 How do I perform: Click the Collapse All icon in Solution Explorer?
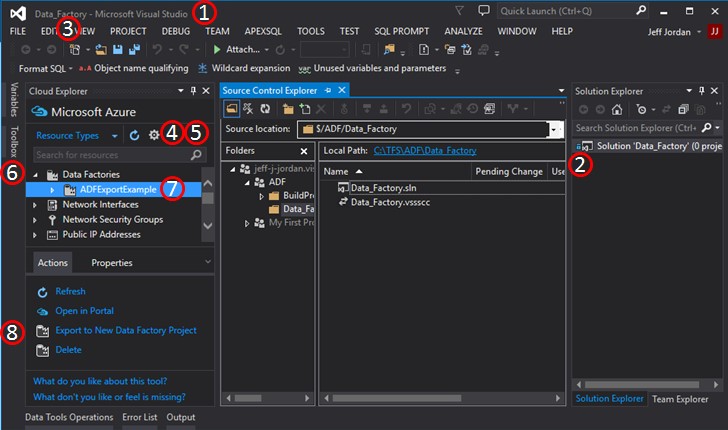[x=683, y=110]
